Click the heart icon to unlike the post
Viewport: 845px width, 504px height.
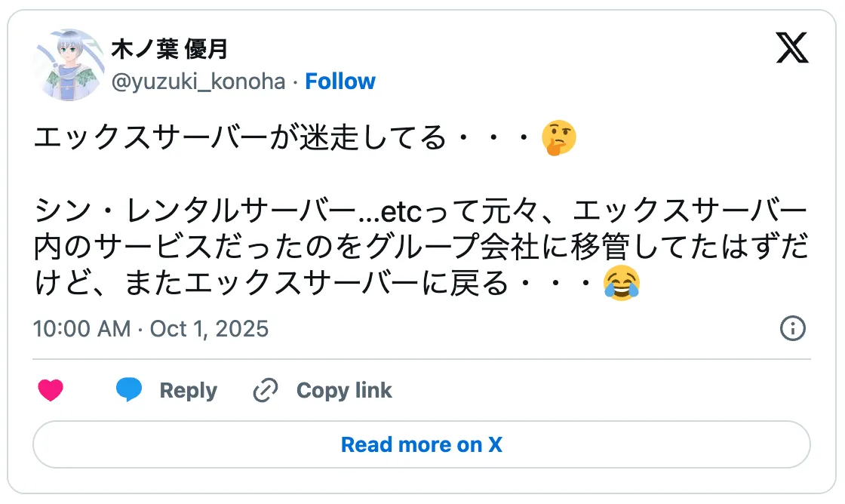tap(51, 390)
